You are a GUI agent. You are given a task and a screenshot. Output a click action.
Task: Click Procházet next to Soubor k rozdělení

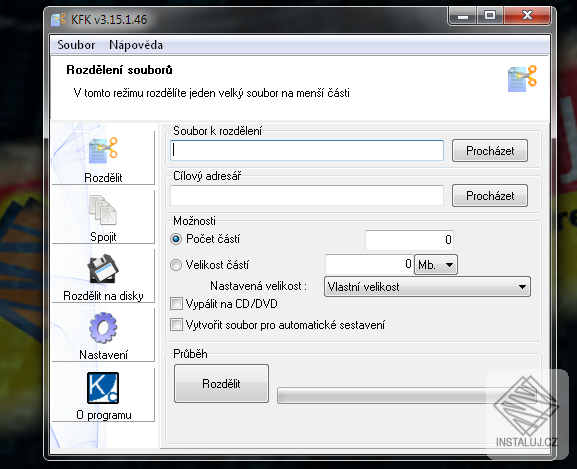490,150
